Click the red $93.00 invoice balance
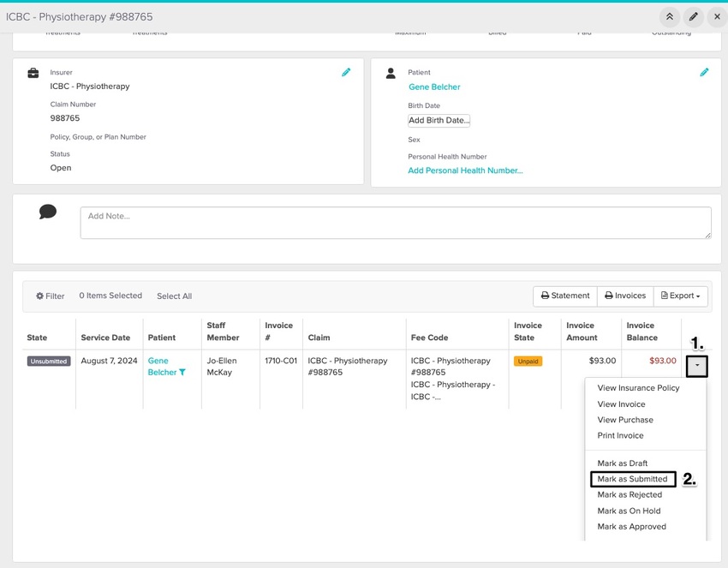Screen dimensions: 728x568 point(663,361)
